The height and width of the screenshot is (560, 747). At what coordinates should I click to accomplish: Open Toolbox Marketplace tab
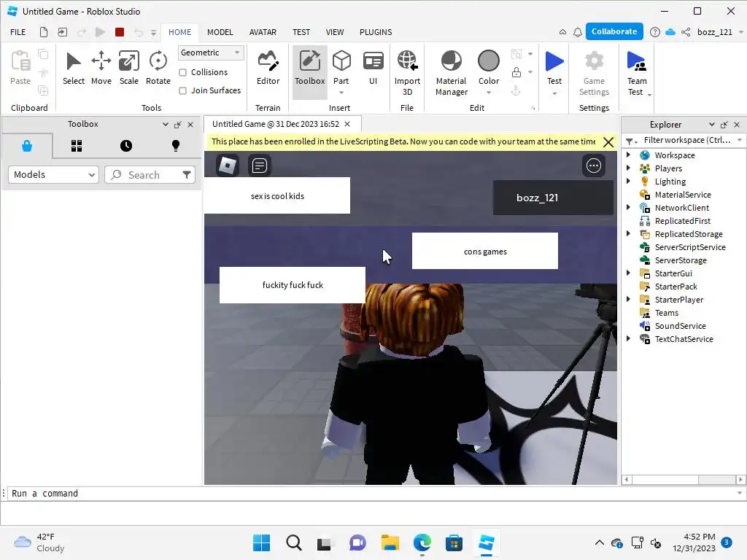[x=27, y=146]
